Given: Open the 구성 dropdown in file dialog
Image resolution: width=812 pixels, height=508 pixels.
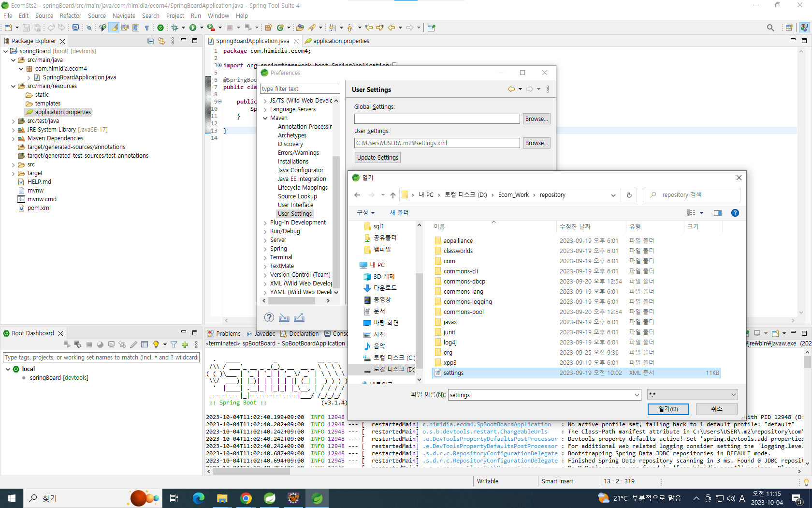Looking at the screenshot, I should pyautogui.click(x=366, y=213).
